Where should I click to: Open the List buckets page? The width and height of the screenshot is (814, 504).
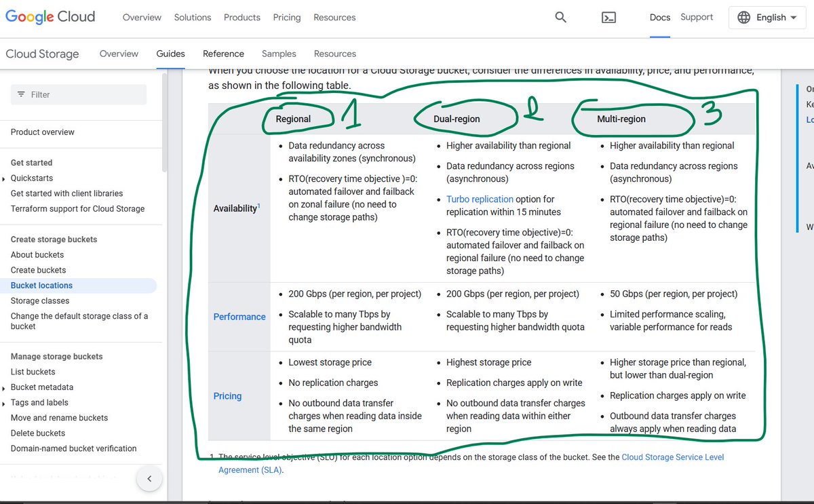(33, 372)
